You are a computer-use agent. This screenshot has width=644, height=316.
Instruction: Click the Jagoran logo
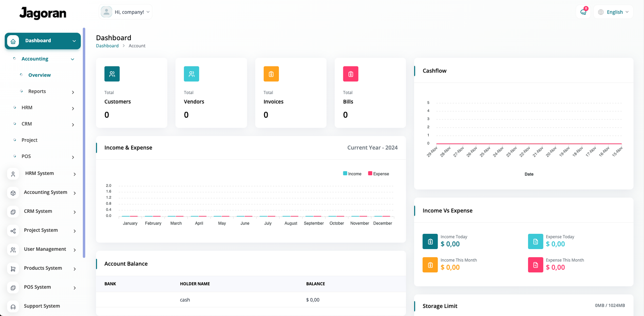43,13
